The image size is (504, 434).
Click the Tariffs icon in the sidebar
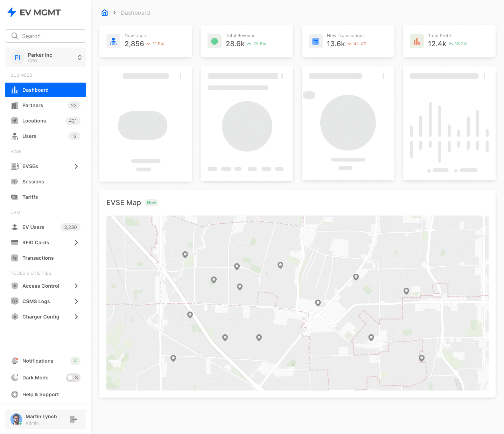[x=14, y=197]
